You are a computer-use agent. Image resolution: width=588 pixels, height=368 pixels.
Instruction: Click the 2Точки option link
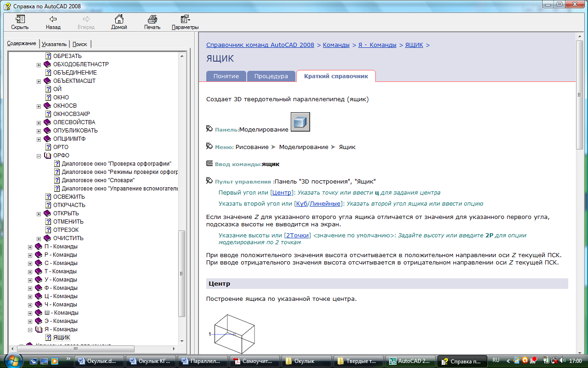[x=297, y=235]
